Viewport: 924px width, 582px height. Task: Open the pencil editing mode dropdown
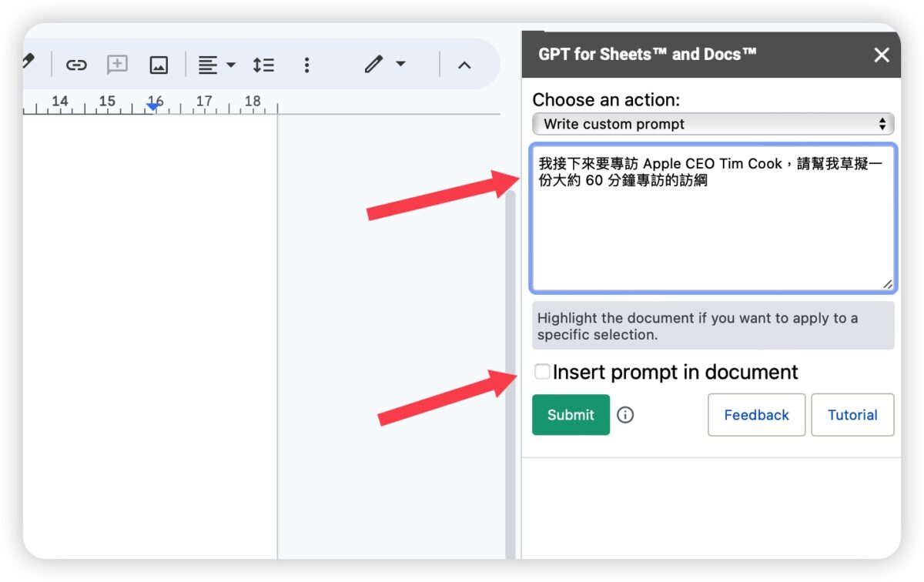385,64
